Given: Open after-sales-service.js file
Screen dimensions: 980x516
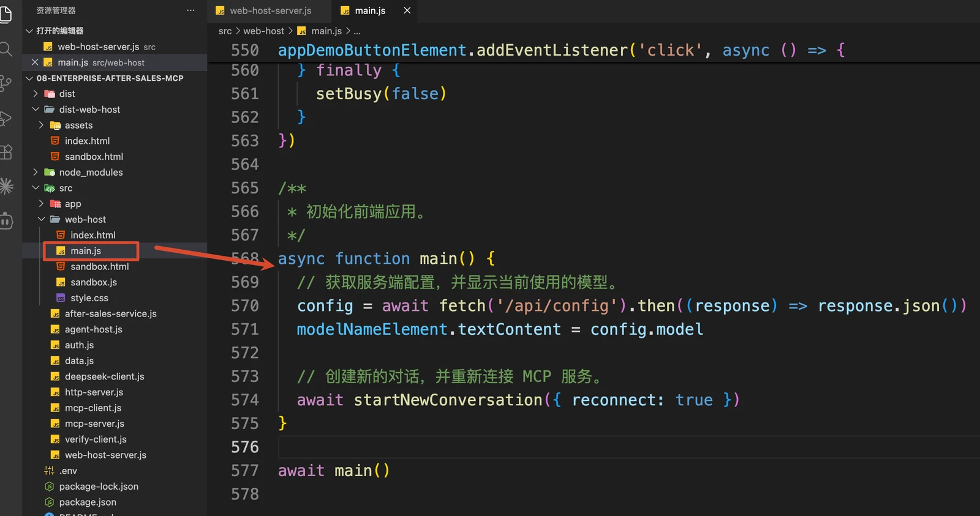Looking at the screenshot, I should click(115, 313).
